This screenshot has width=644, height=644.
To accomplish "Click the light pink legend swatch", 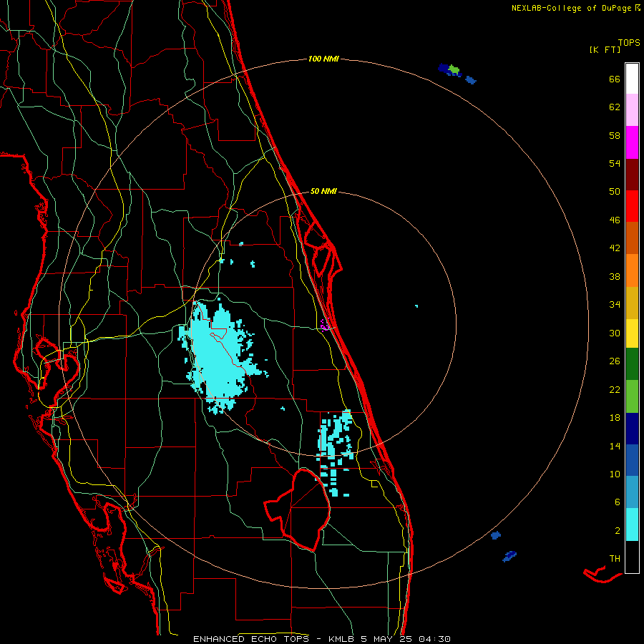I will (632, 110).
